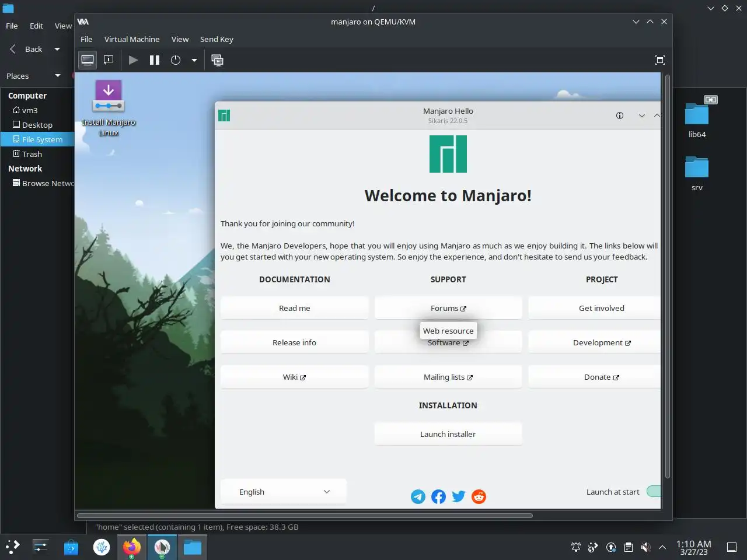Open the Mailing lists link

(x=448, y=377)
